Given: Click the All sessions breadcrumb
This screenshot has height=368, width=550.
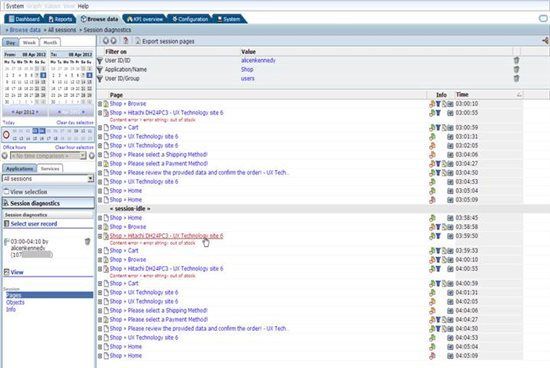Looking at the screenshot, I should tap(62, 30).
